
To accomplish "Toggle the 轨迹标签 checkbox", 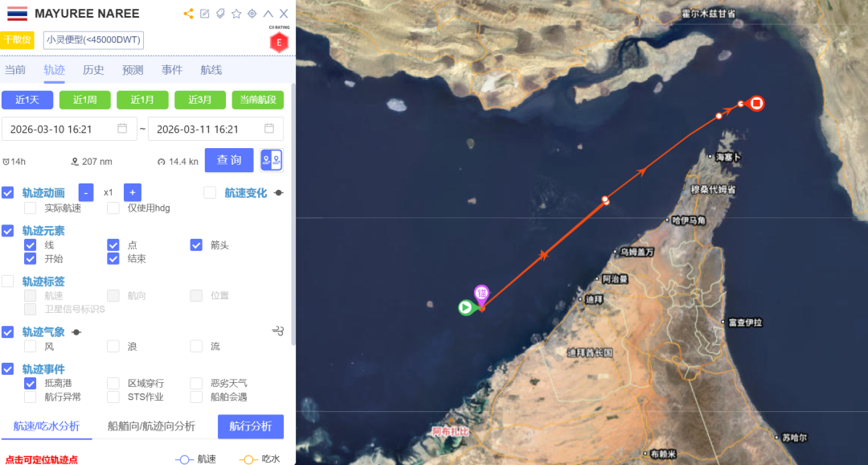I will [x=8, y=281].
